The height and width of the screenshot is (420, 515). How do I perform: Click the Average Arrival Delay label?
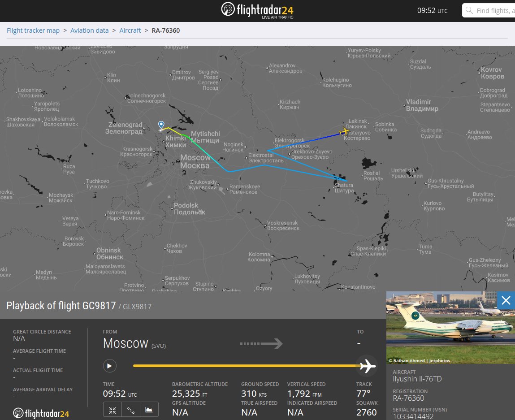point(43,390)
